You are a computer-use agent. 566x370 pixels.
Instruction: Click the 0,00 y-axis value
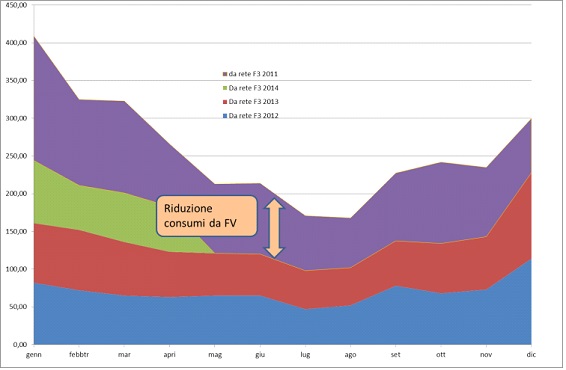[x=20, y=344]
